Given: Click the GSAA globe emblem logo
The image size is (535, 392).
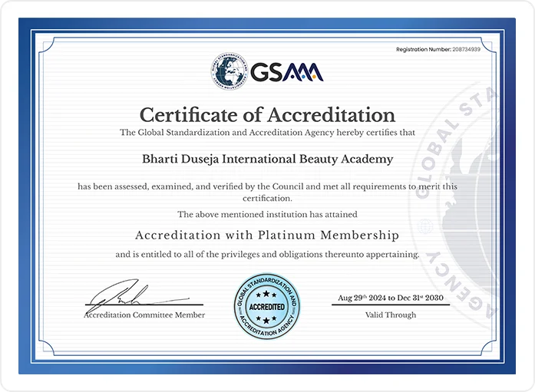Looking at the screenshot, I should [227, 71].
